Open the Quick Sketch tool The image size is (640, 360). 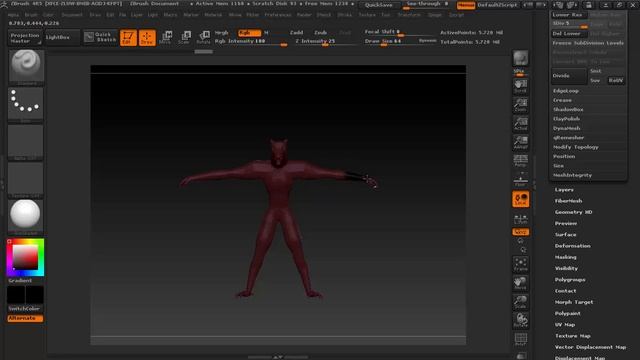pos(100,37)
